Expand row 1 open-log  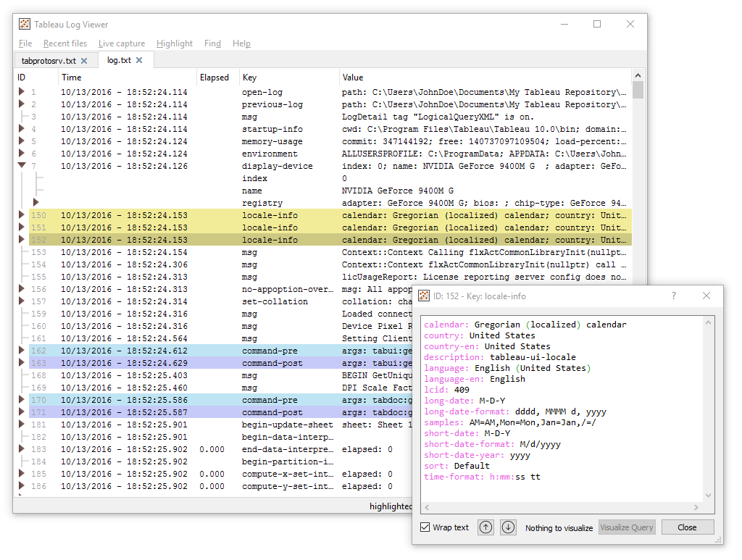[x=21, y=91]
